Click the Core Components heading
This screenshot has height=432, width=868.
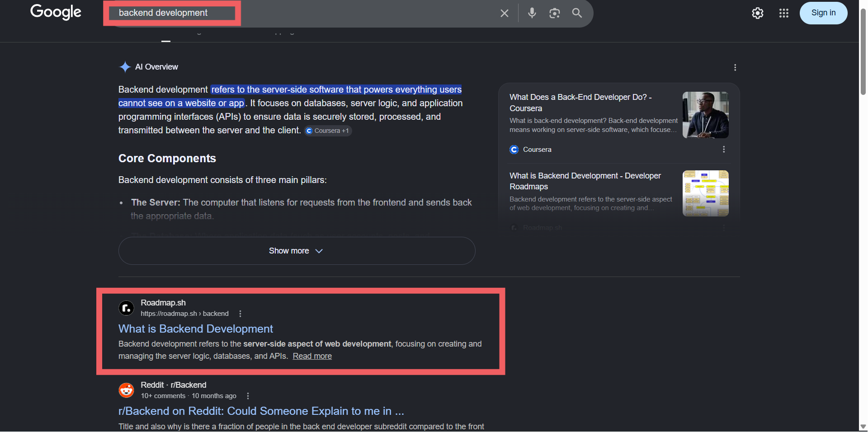[x=167, y=158]
